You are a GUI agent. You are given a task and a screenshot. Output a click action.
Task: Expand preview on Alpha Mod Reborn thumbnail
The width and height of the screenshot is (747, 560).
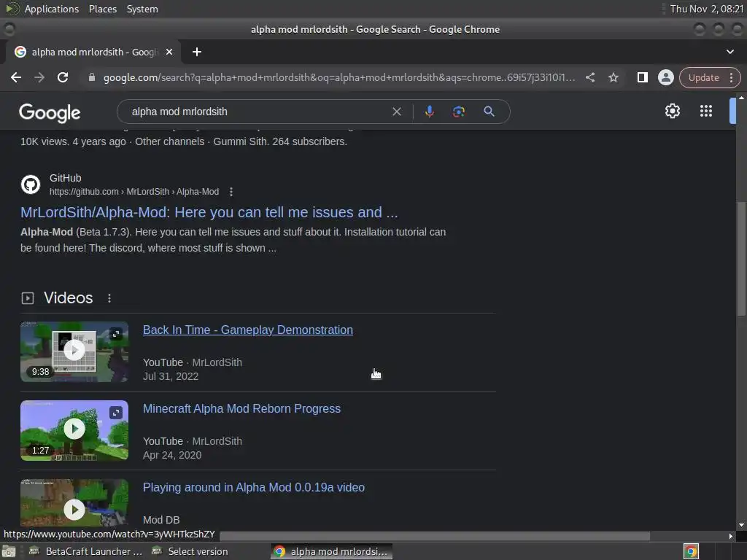pyautogui.click(x=116, y=413)
